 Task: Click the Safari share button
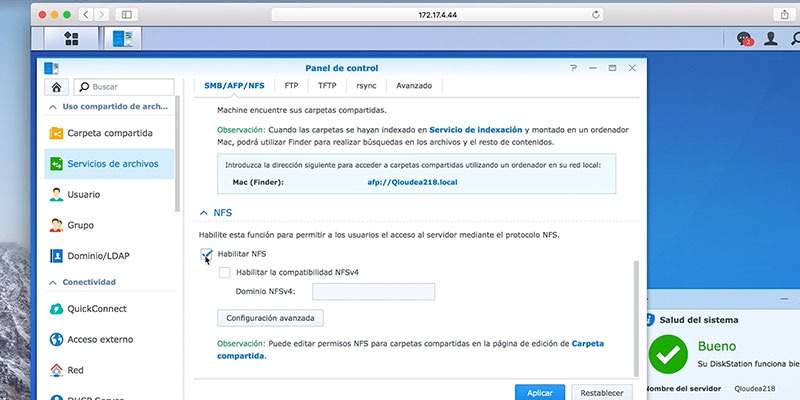[784, 15]
